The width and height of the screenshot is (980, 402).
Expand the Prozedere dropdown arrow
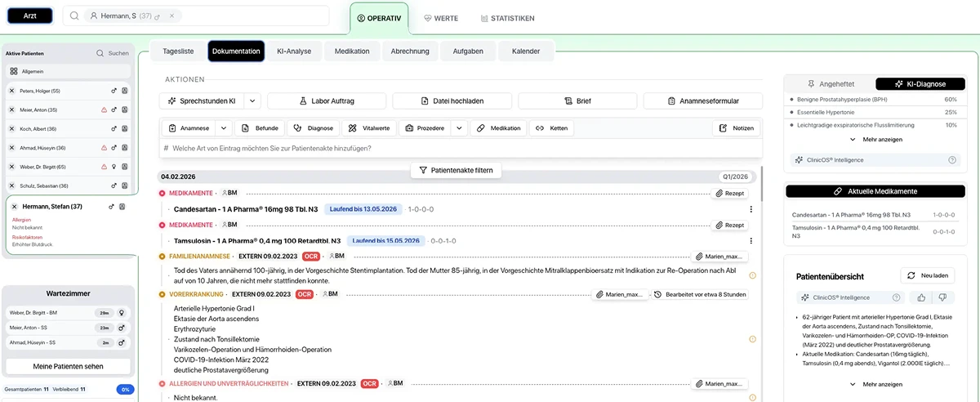459,128
